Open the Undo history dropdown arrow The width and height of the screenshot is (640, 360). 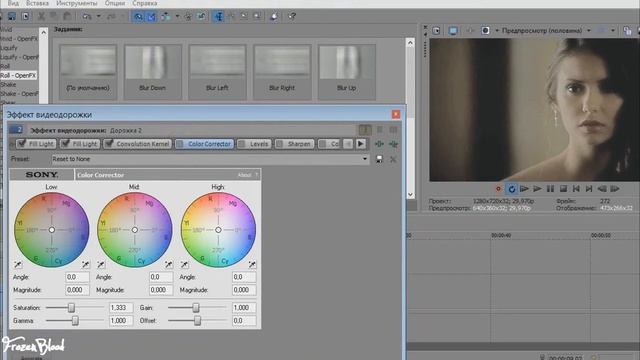[x=98, y=16]
